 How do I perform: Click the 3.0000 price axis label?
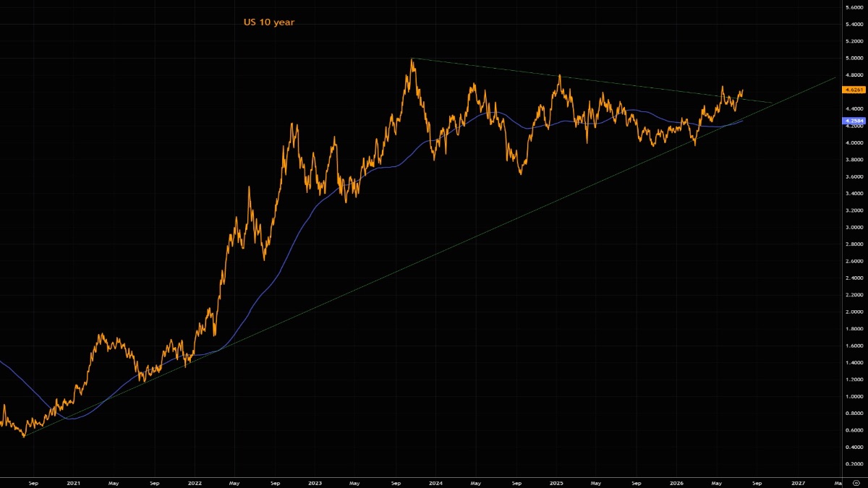coord(853,227)
